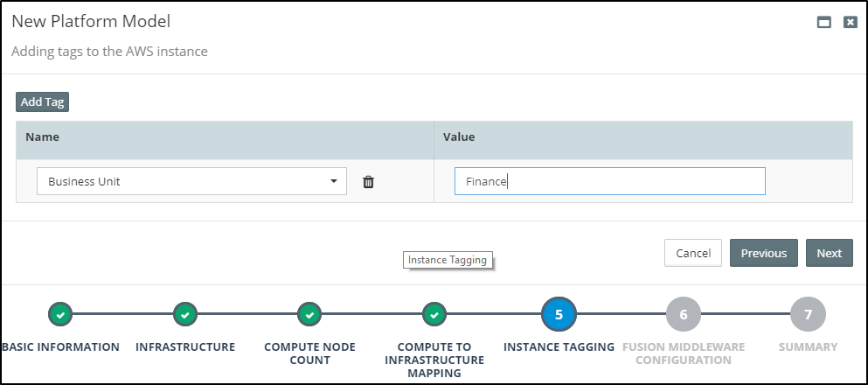This screenshot has width=868, height=385.
Task: Click the trash icon to delete the tag
Action: coord(368,182)
